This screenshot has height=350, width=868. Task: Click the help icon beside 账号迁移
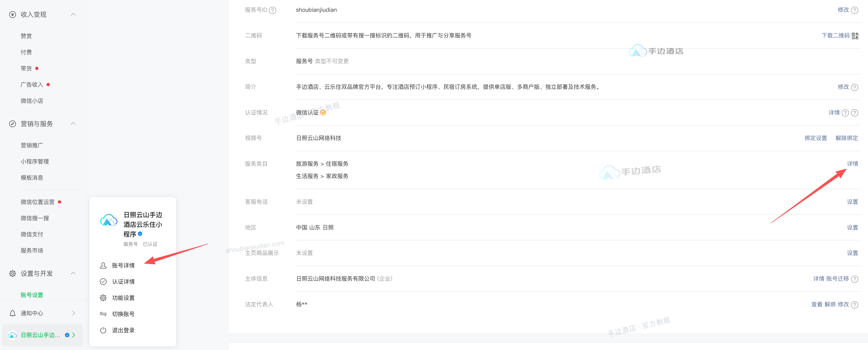pyautogui.click(x=854, y=279)
